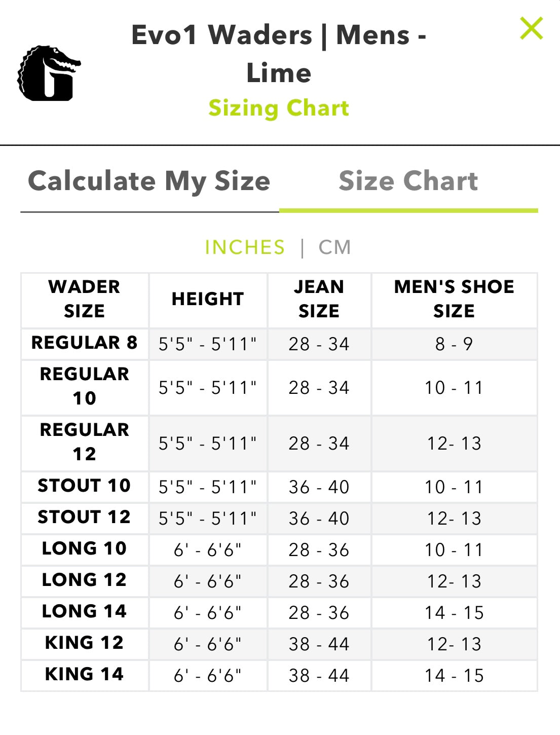This screenshot has width=560, height=735.
Task: Select the KING 14 size row label
Action: coord(85,674)
